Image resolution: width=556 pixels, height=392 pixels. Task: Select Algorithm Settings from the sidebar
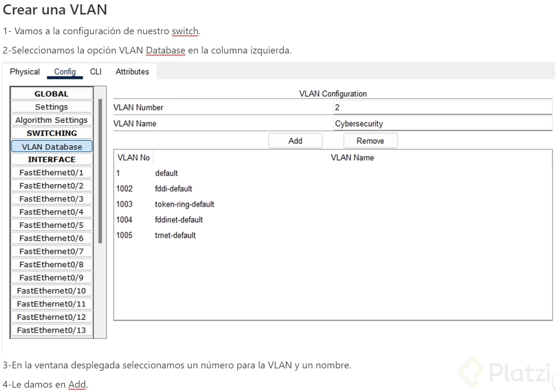[51, 120]
